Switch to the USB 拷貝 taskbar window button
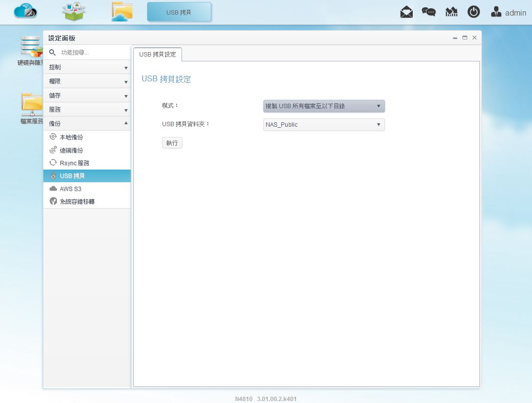The width and height of the screenshot is (532, 403). (179, 12)
